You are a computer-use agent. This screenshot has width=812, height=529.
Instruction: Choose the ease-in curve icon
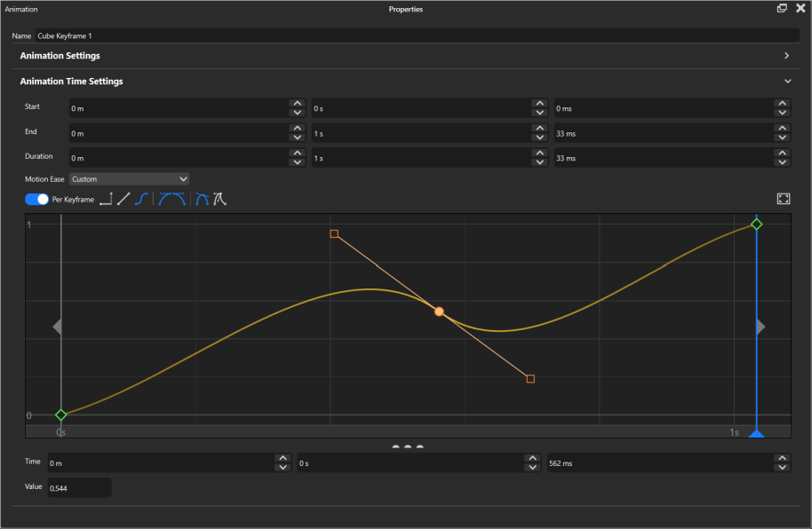[x=165, y=200]
